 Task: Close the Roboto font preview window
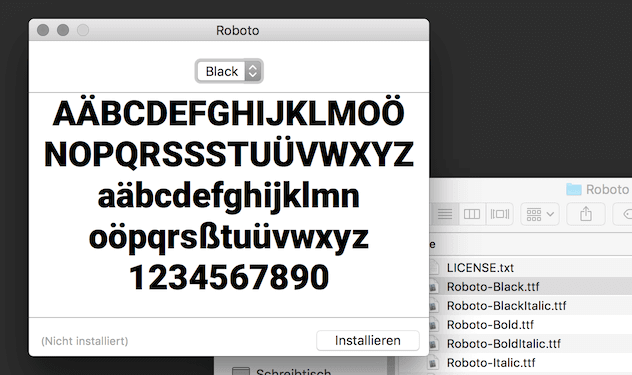pos(43,30)
